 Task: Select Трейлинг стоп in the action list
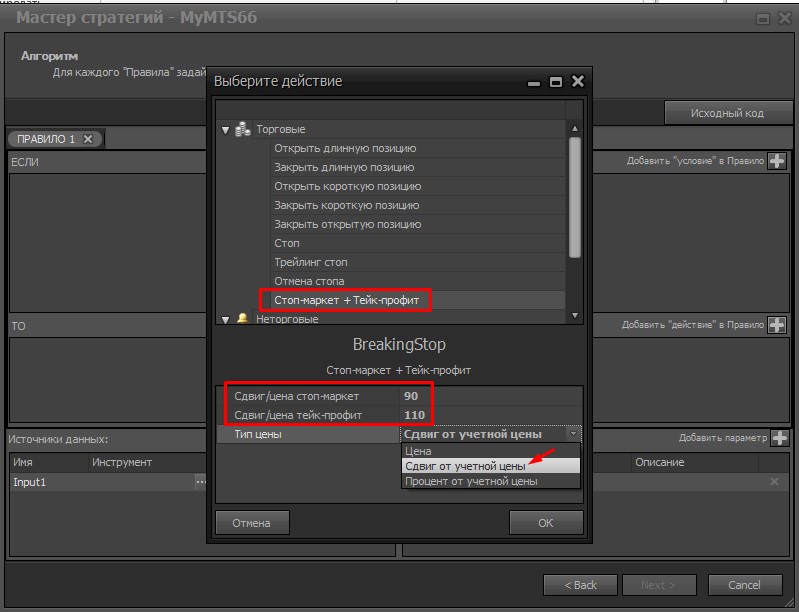[x=311, y=262]
